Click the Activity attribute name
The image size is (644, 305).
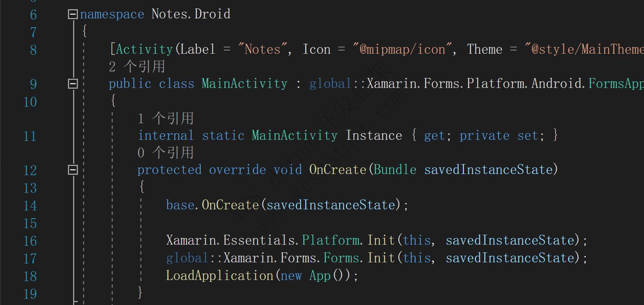pos(144,49)
